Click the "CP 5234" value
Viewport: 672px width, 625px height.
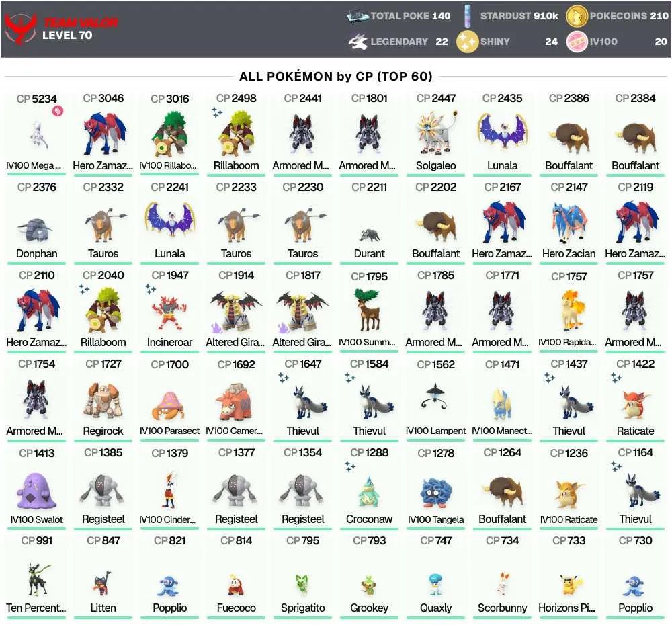coord(36,99)
